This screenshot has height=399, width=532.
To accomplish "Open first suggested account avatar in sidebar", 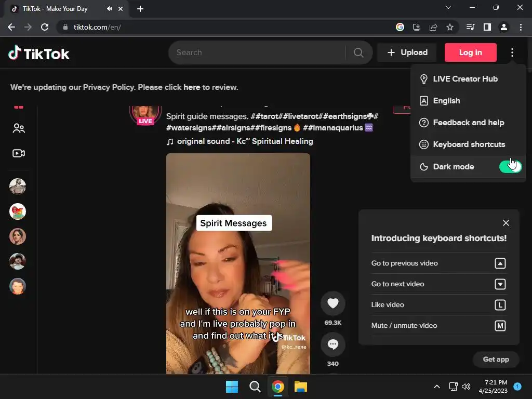I will (18, 187).
